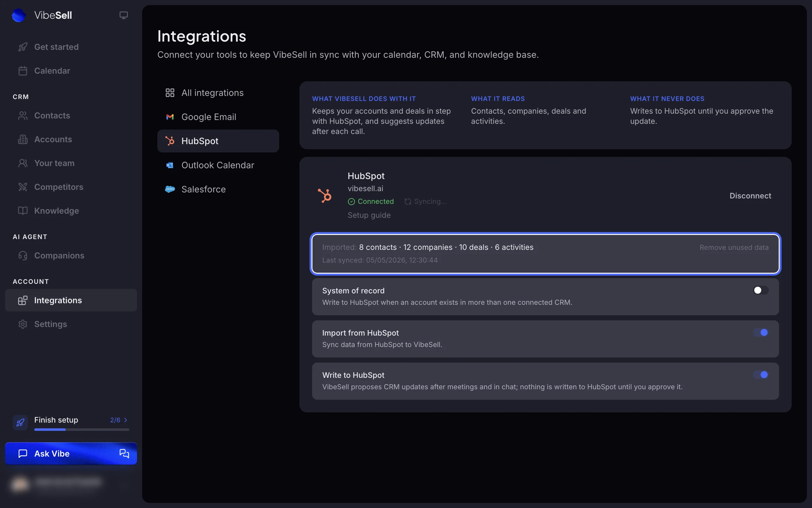
Task: Click Remove unused data
Action: pos(734,248)
